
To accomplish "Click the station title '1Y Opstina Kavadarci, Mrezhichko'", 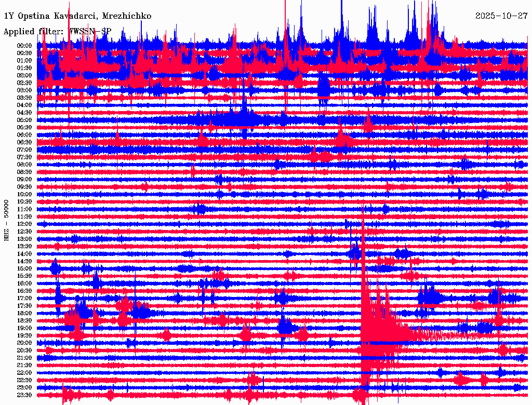I will (x=77, y=16).
